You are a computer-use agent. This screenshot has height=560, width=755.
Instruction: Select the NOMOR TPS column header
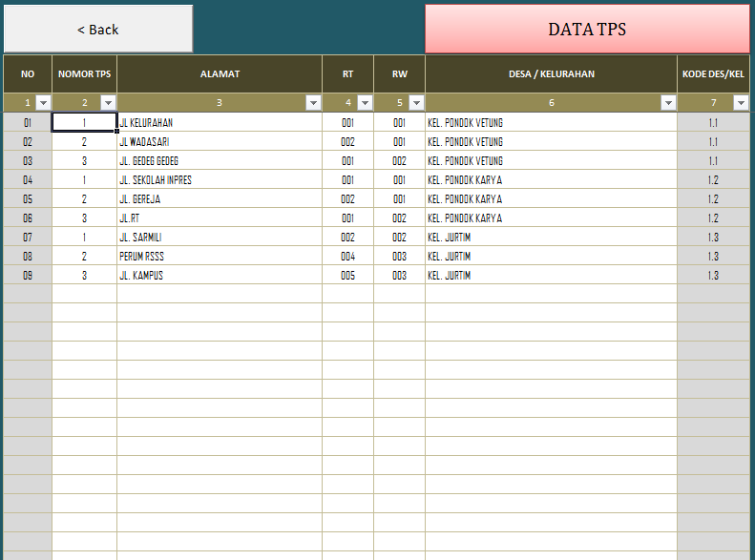click(84, 74)
